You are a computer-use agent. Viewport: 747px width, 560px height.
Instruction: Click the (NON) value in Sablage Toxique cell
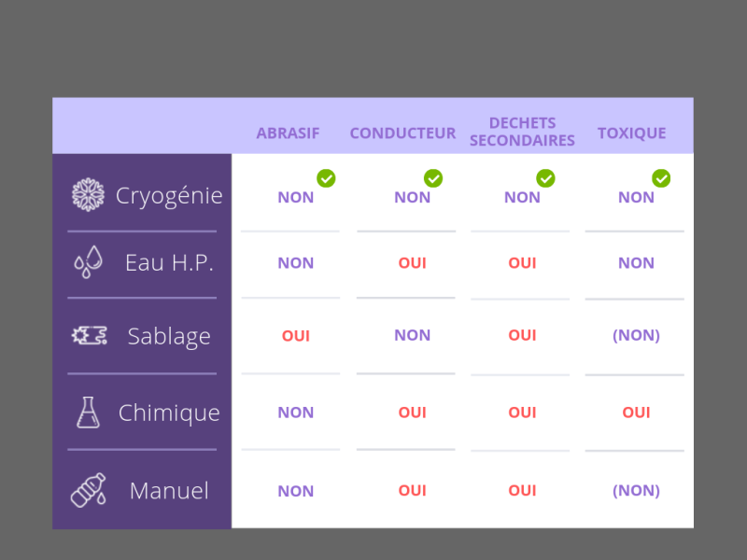click(637, 335)
